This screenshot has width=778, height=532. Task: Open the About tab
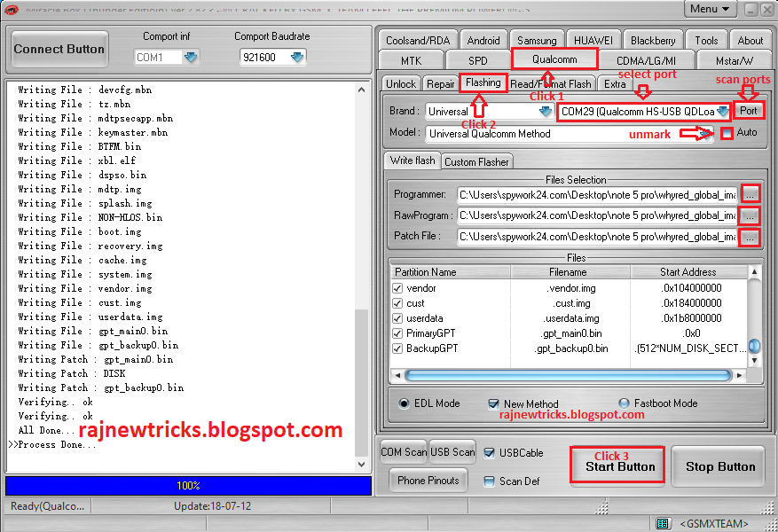point(750,40)
